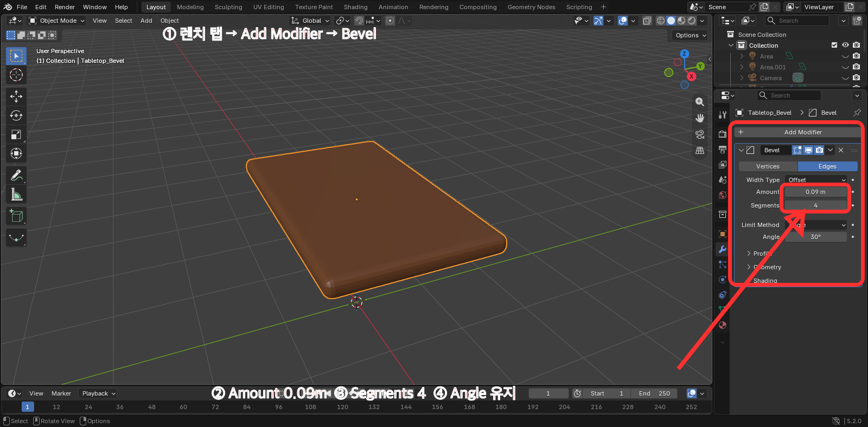The width and height of the screenshot is (868, 427).
Task: Select the Select Box tool
Action: (x=16, y=56)
